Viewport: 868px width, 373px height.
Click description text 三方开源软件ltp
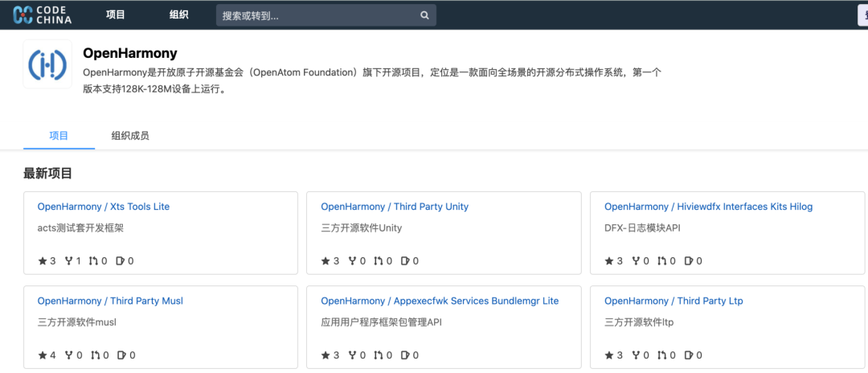tap(639, 322)
